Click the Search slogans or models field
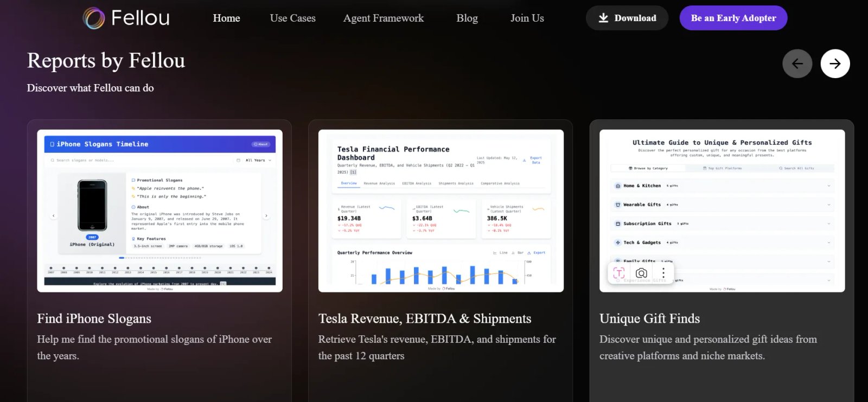The width and height of the screenshot is (868, 402). pyautogui.click(x=138, y=160)
